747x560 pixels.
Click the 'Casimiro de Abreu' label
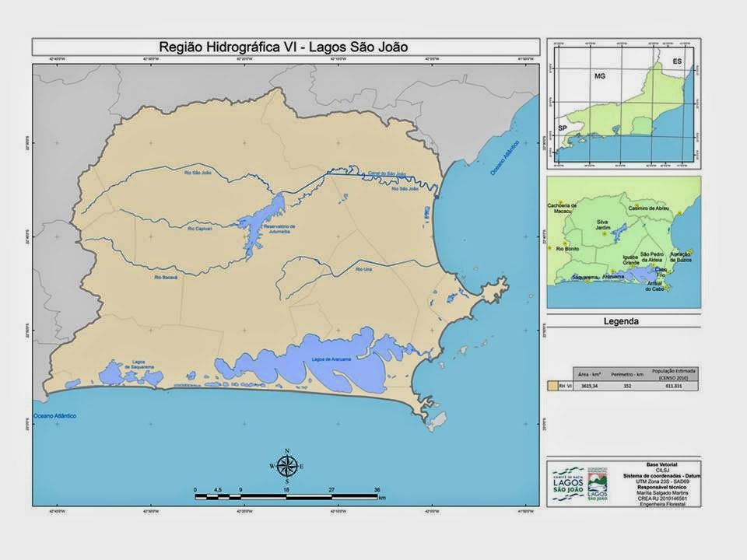(648, 208)
